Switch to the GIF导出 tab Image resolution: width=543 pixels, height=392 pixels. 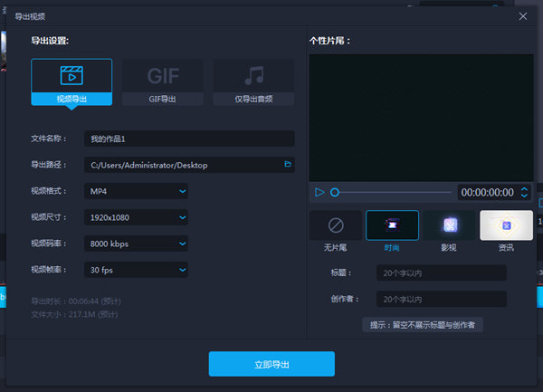(x=163, y=82)
